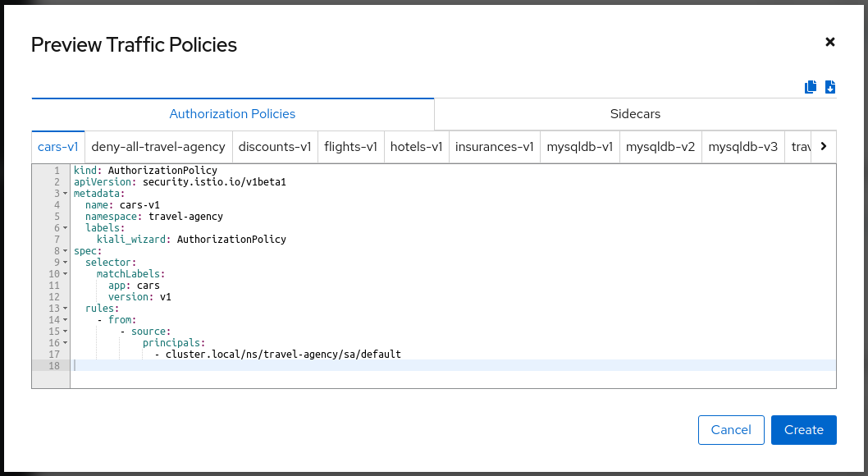Close the Preview Traffic Policies dialog

point(830,42)
